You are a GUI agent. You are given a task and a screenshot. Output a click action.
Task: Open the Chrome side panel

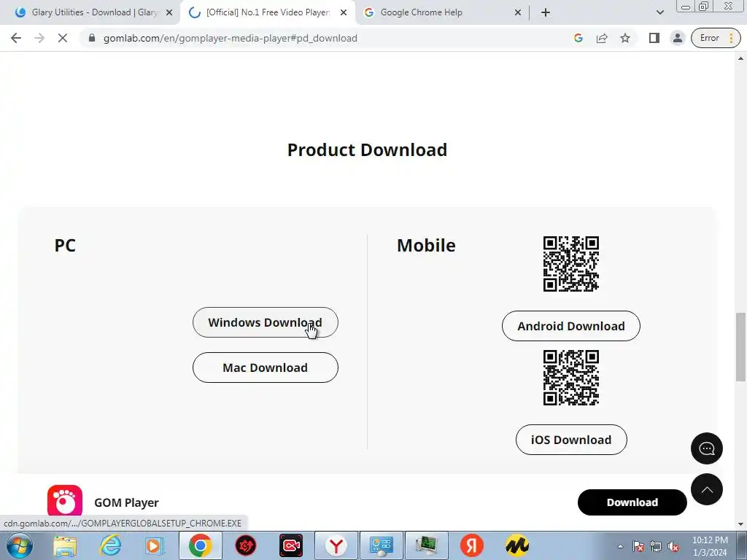pos(654,38)
